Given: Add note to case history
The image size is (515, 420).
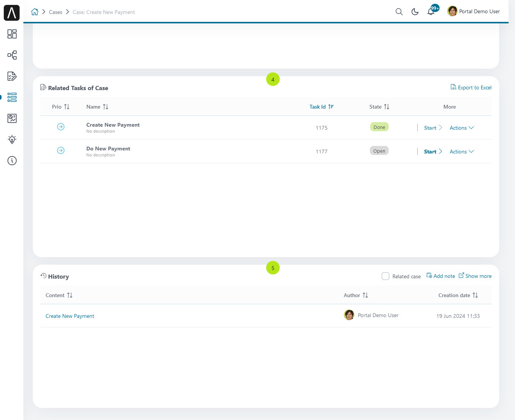Looking at the screenshot, I should coord(441,276).
